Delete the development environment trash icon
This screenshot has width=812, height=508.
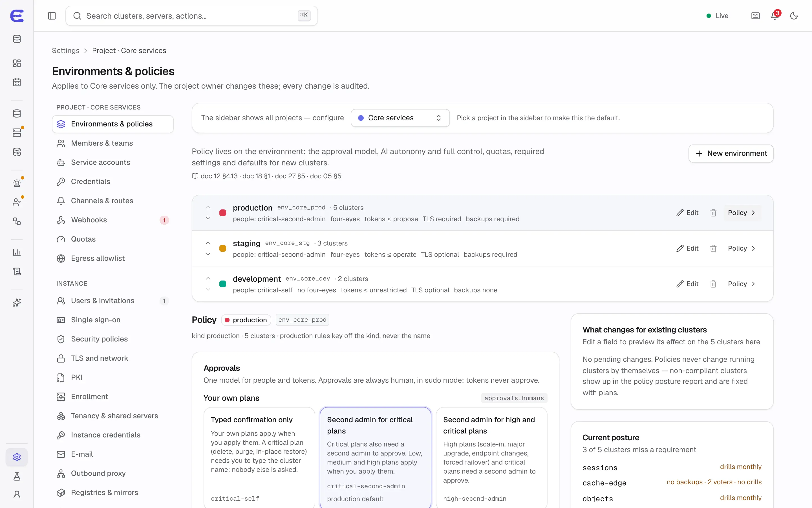click(713, 284)
